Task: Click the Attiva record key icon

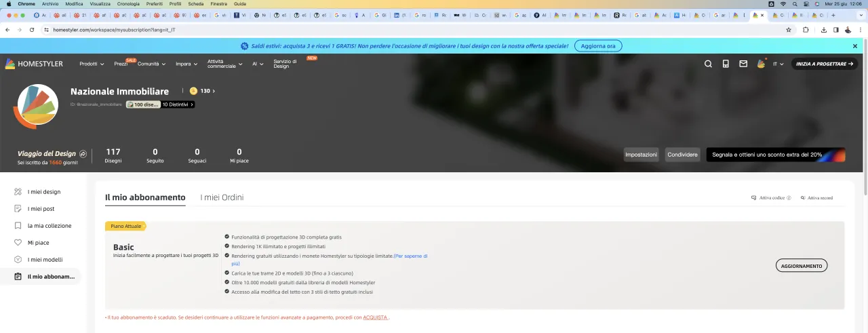Action: [803, 198]
